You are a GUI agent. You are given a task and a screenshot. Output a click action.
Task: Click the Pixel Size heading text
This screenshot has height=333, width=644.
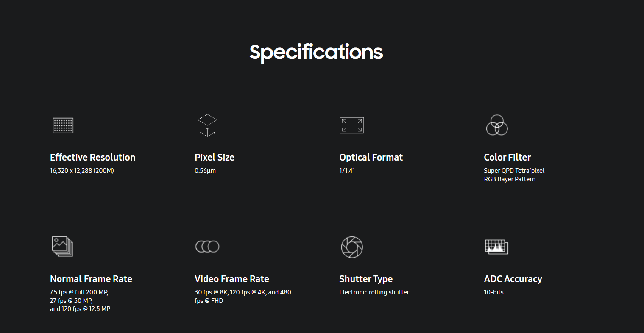pos(215,158)
